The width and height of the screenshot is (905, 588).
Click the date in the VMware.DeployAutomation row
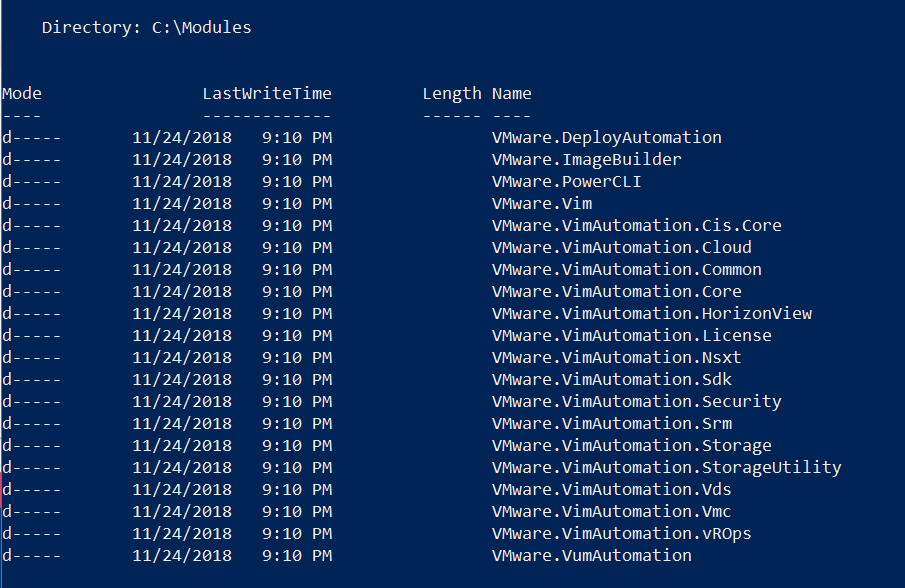tap(182, 138)
